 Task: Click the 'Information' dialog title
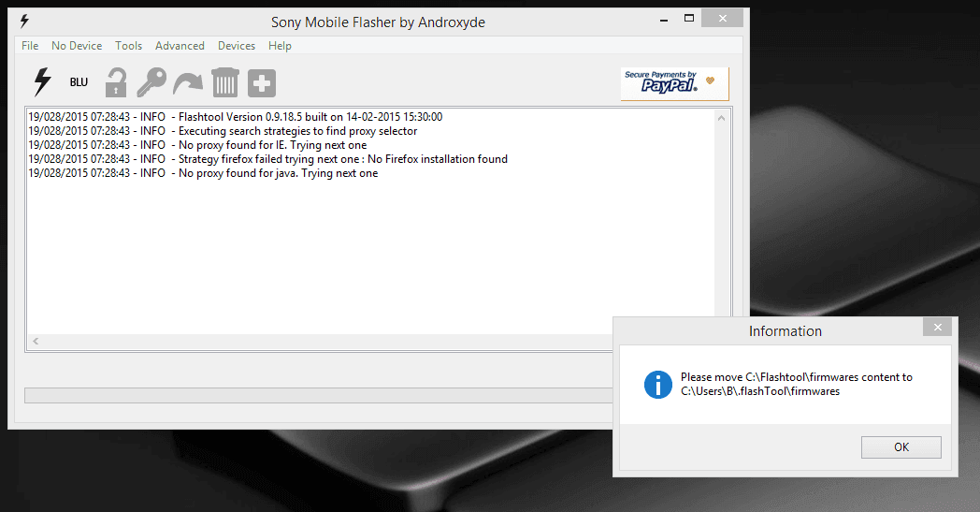[x=785, y=331]
